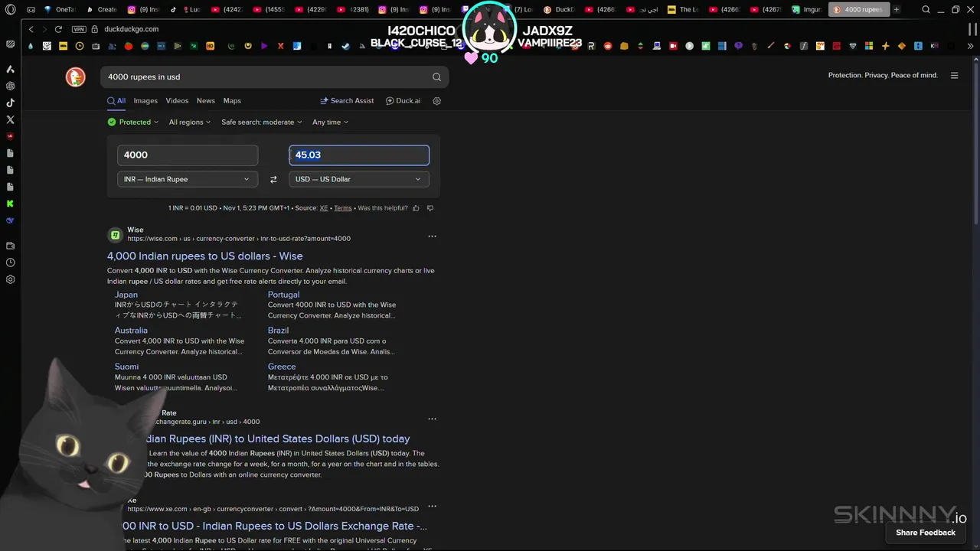Screen dimensions: 980x551
Task: Open the USD — US Dollar currency dropdown
Action: point(359,179)
